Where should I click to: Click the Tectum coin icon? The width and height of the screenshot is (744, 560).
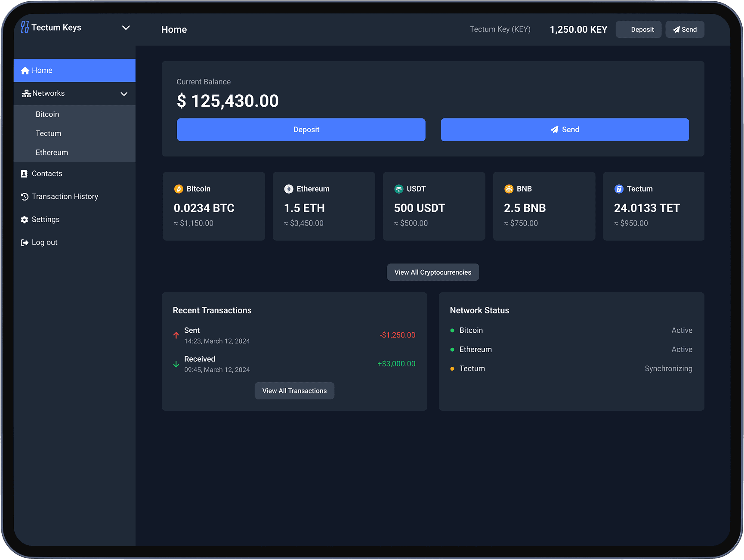coord(619,189)
